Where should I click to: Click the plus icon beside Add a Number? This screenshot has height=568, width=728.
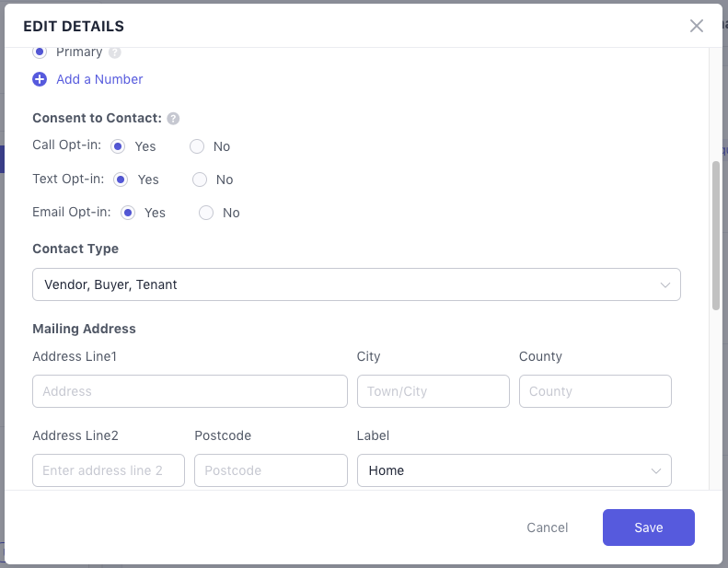coord(40,79)
